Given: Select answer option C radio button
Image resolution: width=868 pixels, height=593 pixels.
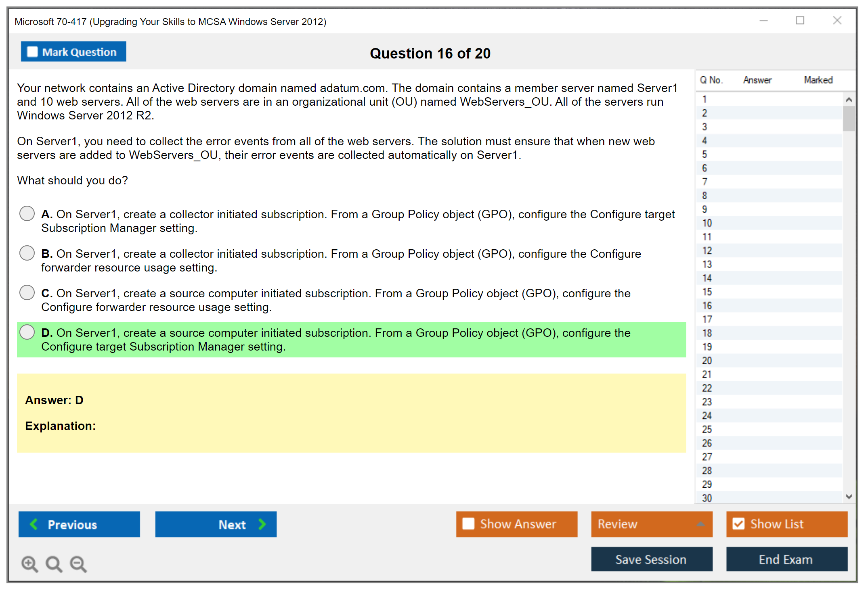Looking at the screenshot, I should 27,292.
